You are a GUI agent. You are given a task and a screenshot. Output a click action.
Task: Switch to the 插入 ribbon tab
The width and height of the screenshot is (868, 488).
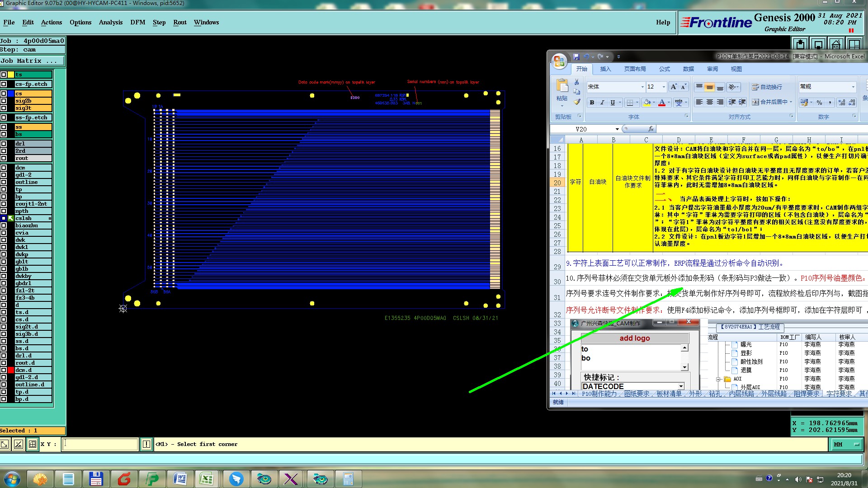[x=605, y=69]
